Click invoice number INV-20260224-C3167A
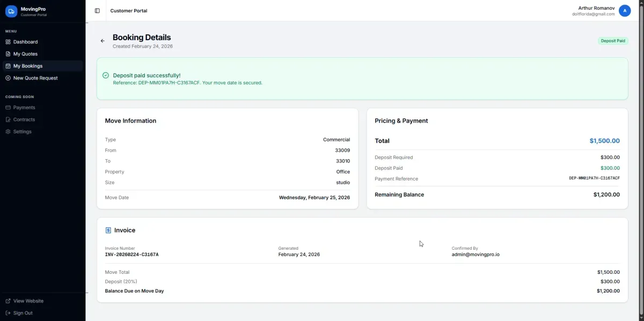 131,255
